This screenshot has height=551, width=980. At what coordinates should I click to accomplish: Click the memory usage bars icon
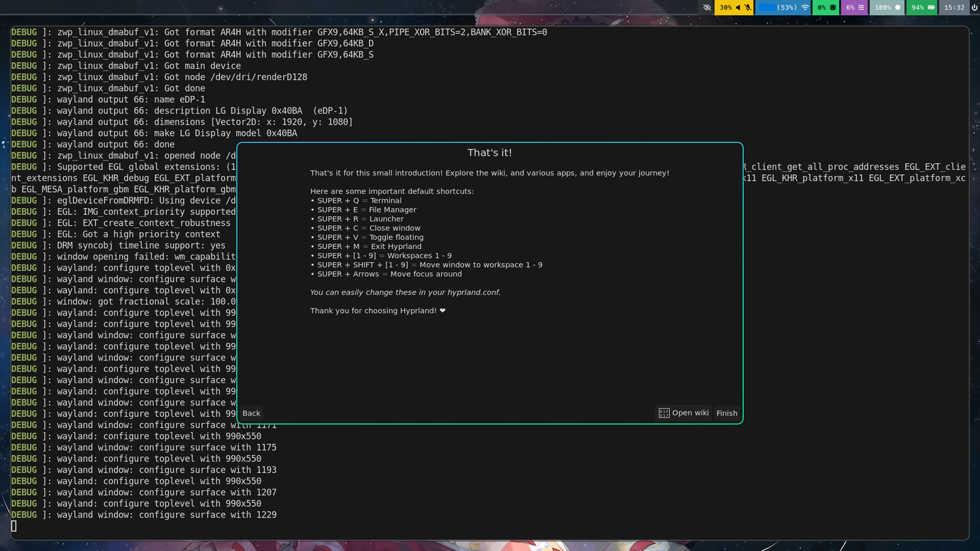(861, 7)
